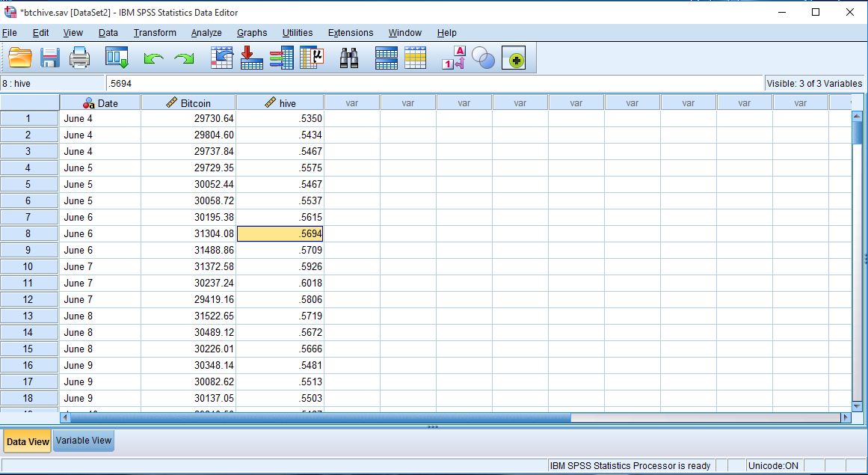Open the Go to Case tool
Screen dimensions: 868x475
[x=222, y=58]
